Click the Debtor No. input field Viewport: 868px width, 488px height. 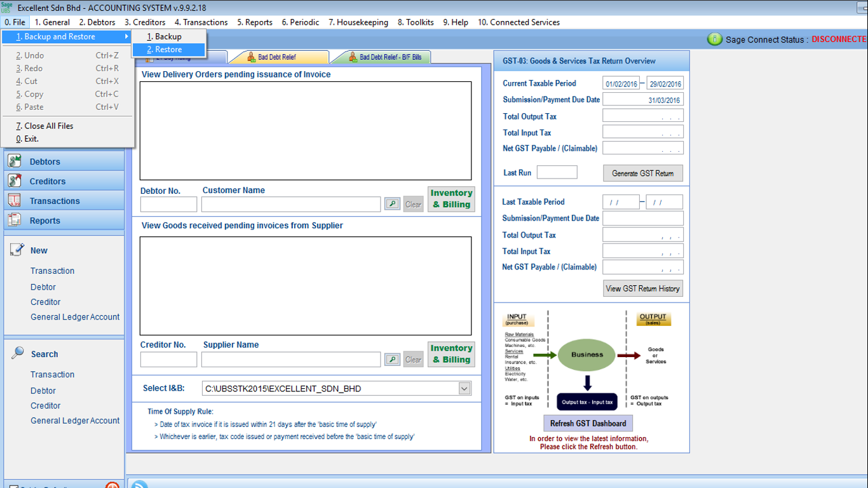168,204
